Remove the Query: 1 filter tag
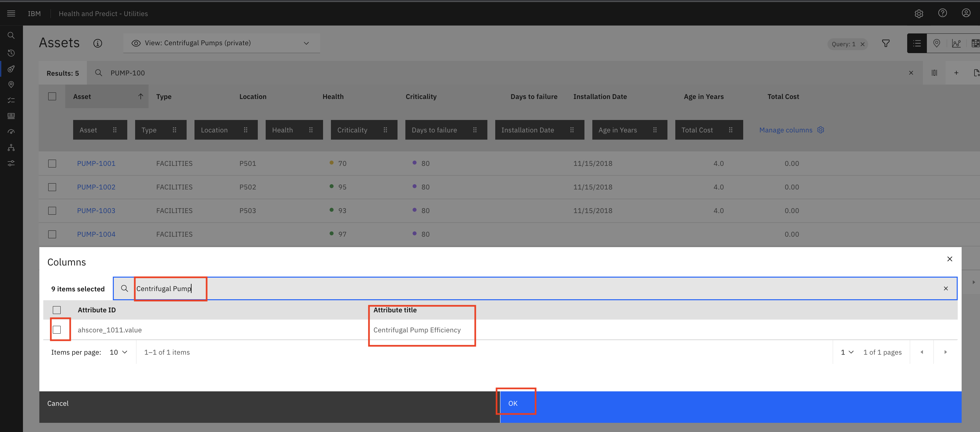980x432 pixels. click(x=863, y=44)
